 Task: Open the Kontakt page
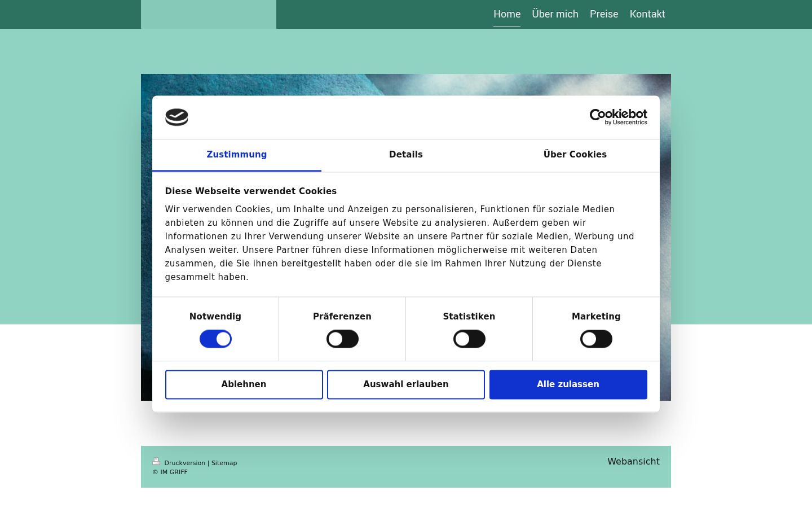(x=647, y=14)
